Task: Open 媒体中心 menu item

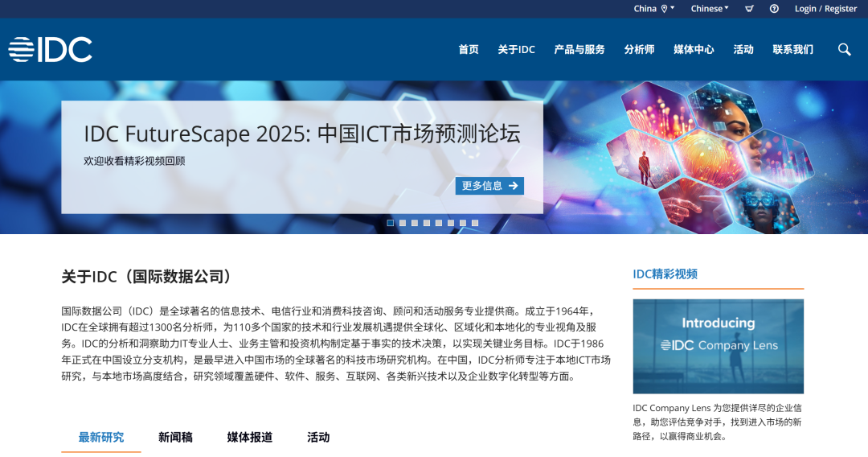Action: (x=694, y=49)
